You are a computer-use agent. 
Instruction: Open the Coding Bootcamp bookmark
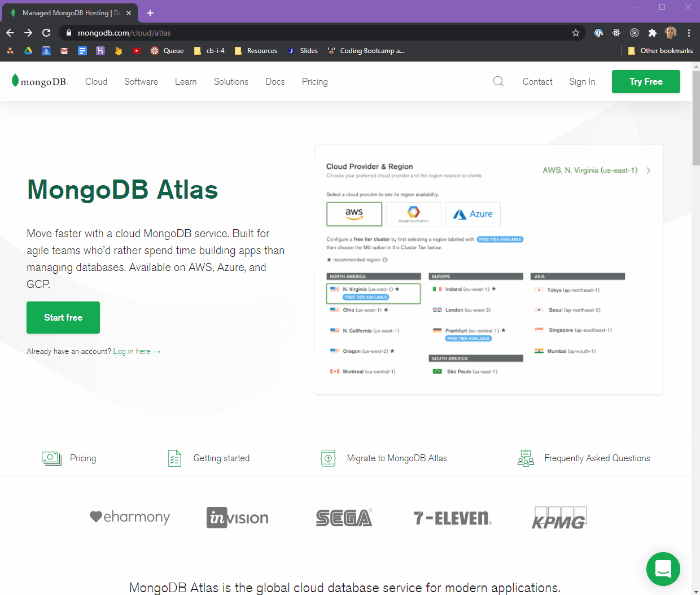tap(366, 51)
